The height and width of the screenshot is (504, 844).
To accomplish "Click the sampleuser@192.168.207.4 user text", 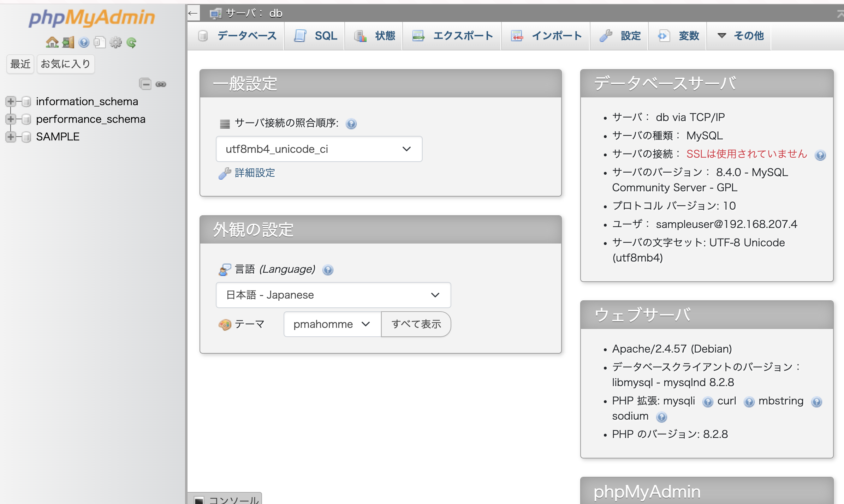I will (727, 224).
